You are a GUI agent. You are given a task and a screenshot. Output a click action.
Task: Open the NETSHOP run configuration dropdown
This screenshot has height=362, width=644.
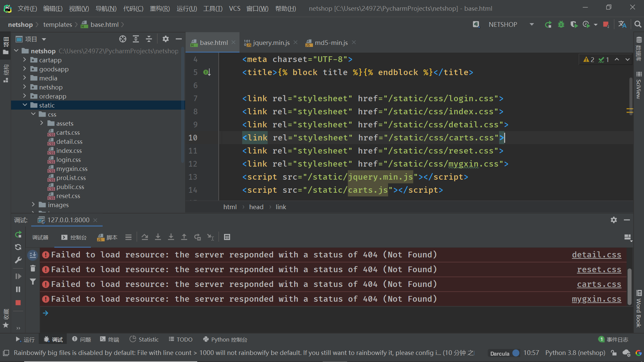532,24
